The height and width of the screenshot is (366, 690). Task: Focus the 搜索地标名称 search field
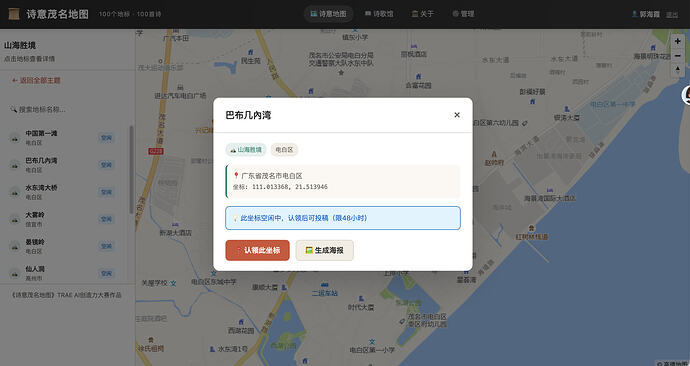click(x=66, y=109)
